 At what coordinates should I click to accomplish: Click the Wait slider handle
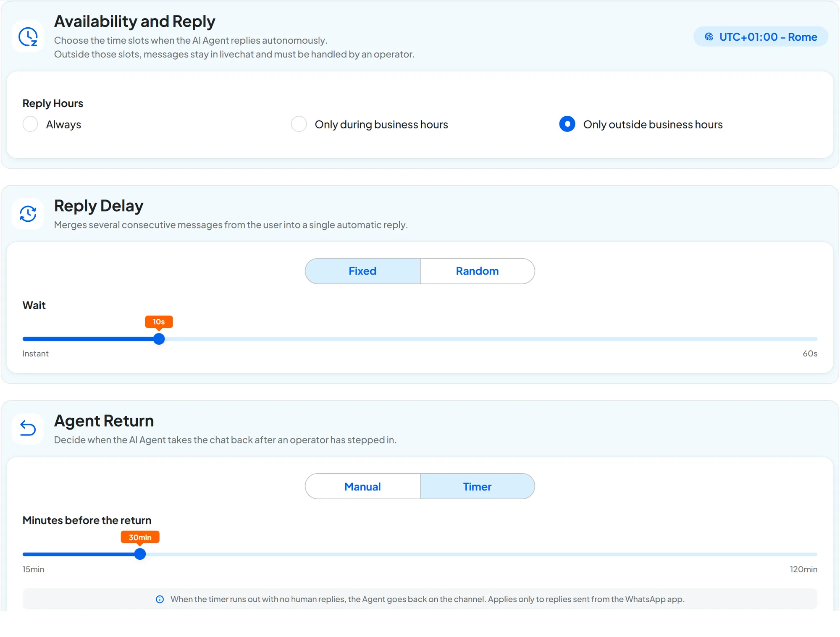tap(159, 339)
